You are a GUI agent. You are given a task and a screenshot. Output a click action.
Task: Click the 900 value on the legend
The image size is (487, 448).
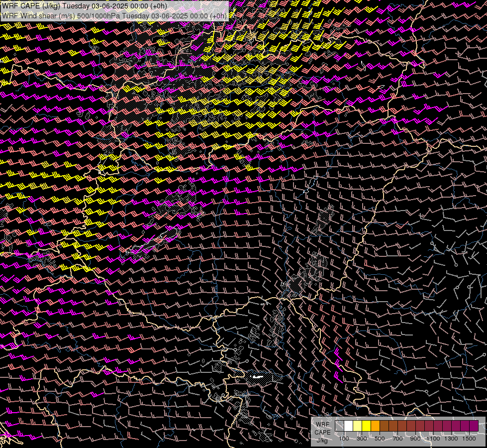(x=415, y=439)
